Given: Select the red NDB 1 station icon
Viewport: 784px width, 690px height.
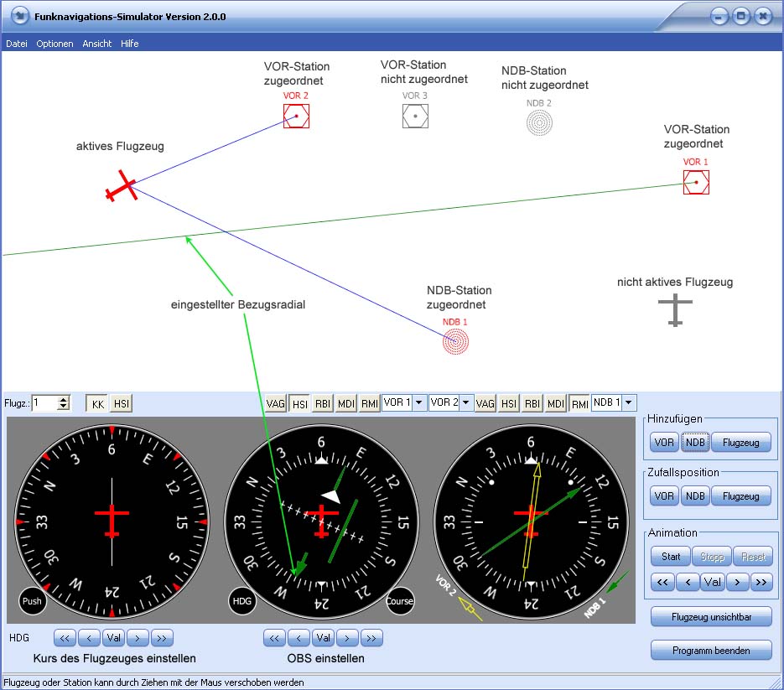Looking at the screenshot, I should click(x=455, y=341).
